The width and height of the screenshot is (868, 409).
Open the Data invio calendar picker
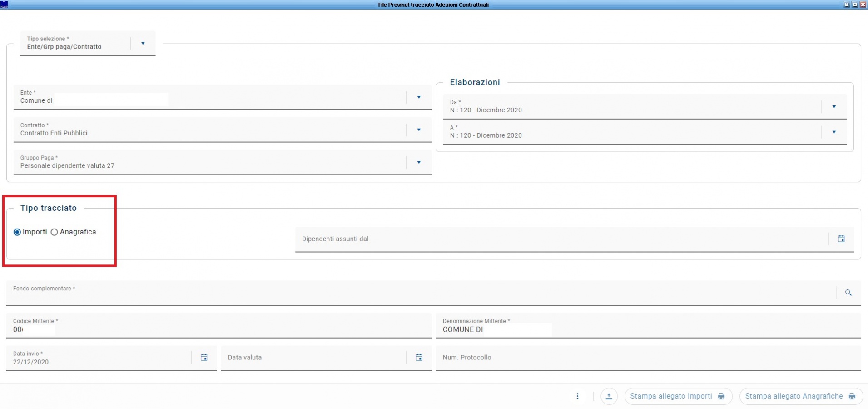coord(204,358)
